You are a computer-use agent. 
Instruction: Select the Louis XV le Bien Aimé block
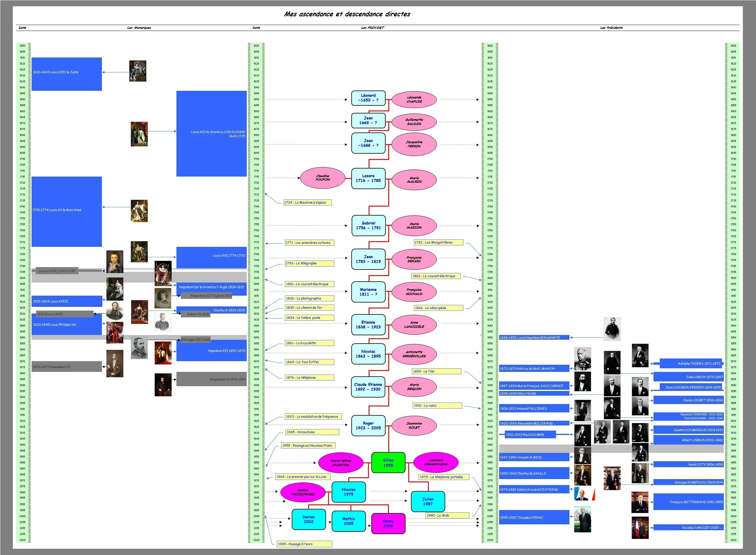(x=66, y=211)
